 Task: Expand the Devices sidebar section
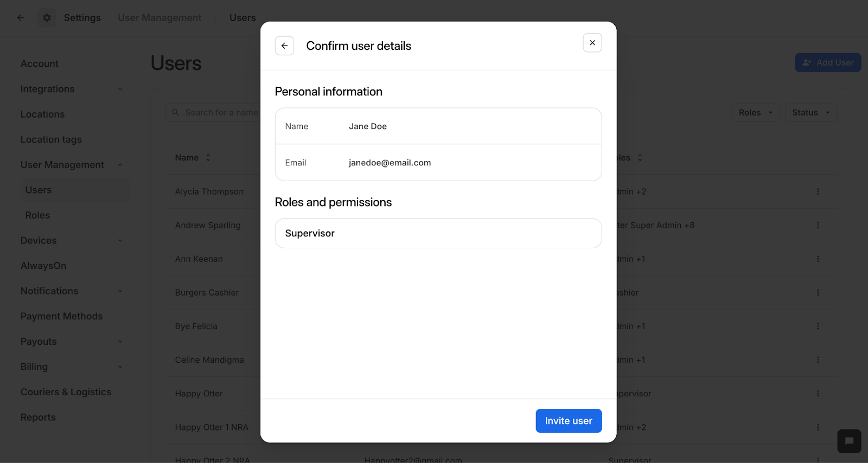120,241
